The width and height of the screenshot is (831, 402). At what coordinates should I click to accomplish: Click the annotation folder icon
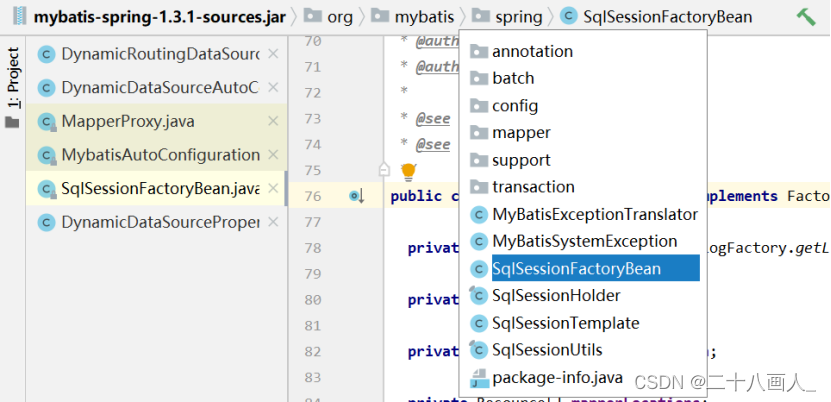479,51
